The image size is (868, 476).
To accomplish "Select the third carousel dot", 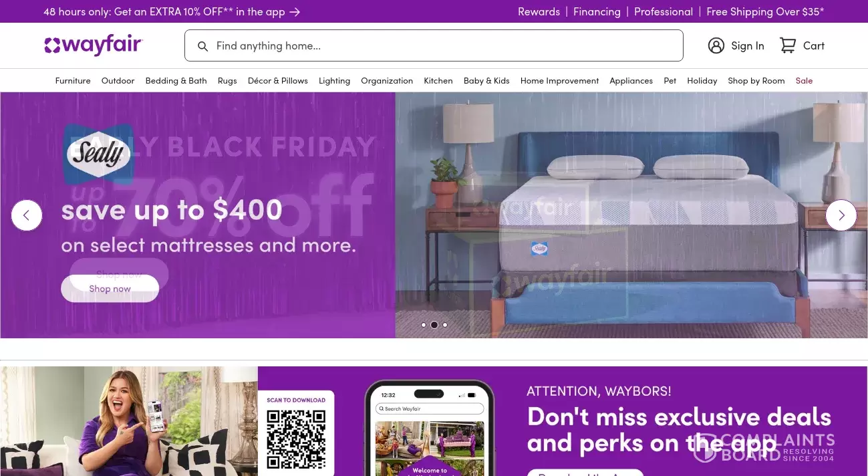I will pyautogui.click(x=445, y=325).
